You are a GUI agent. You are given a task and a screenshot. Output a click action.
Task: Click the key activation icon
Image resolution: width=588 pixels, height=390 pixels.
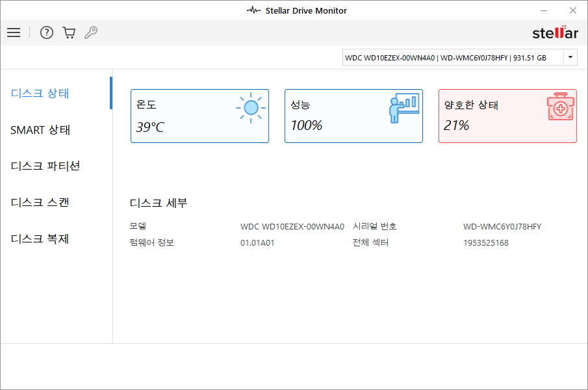(91, 32)
